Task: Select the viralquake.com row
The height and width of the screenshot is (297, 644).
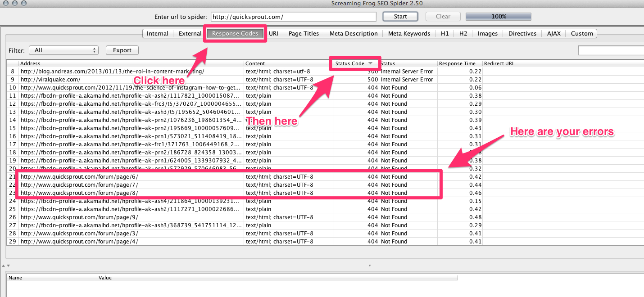Action: [50, 80]
